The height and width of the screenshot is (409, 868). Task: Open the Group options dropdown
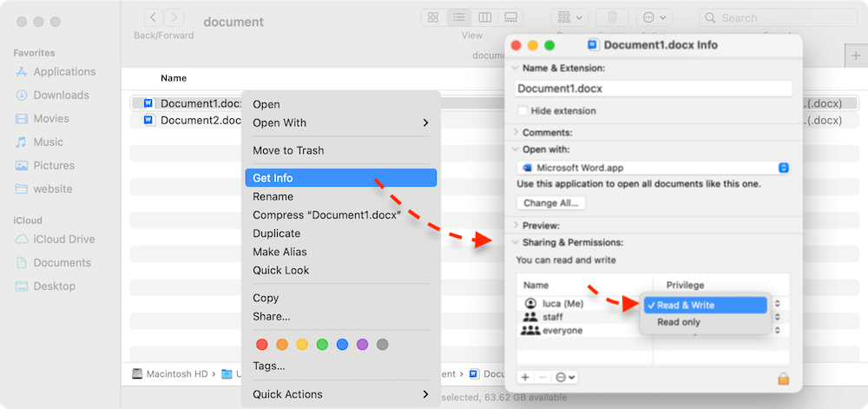pyautogui.click(x=569, y=17)
